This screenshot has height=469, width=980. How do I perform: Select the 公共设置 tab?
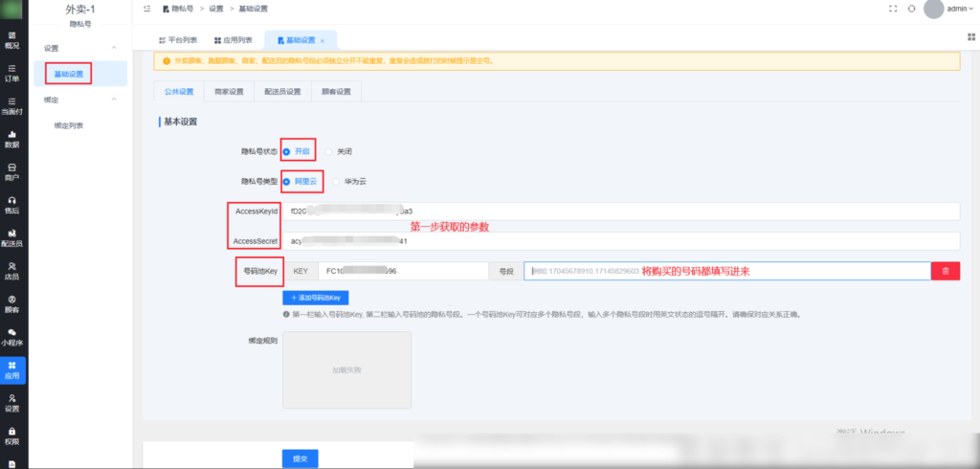179,91
